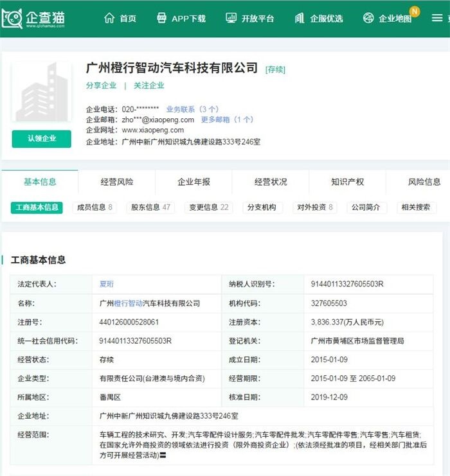Click the 关注企业 link

click(149, 85)
